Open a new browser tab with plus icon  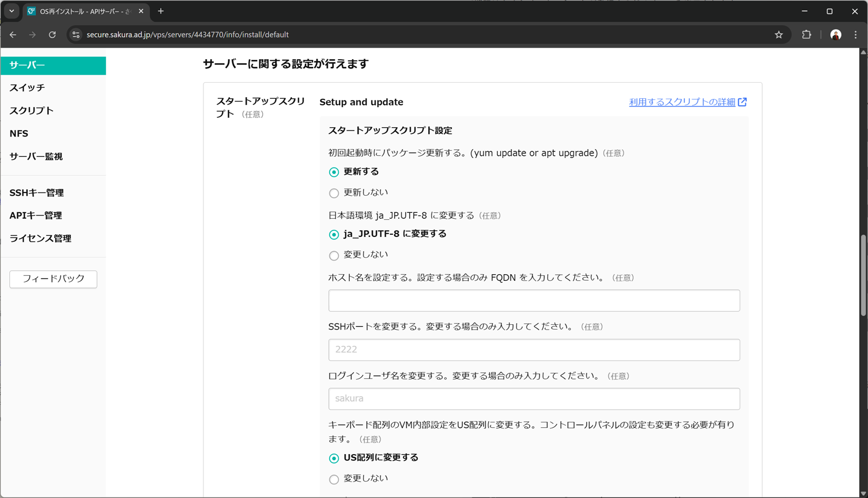(161, 11)
